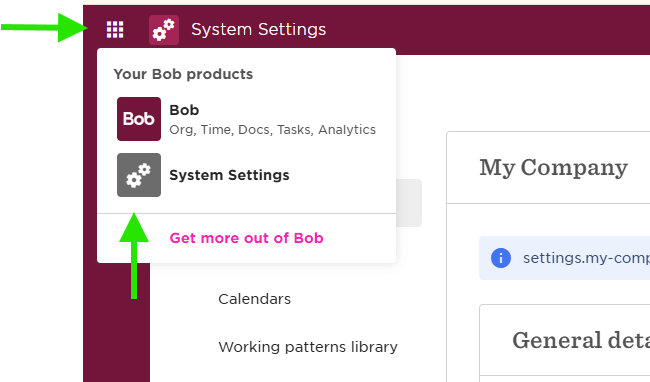Image resolution: width=650 pixels, height=382 pixels.
Task: Click the System Settings title in top bar
Action: [259, 29]
